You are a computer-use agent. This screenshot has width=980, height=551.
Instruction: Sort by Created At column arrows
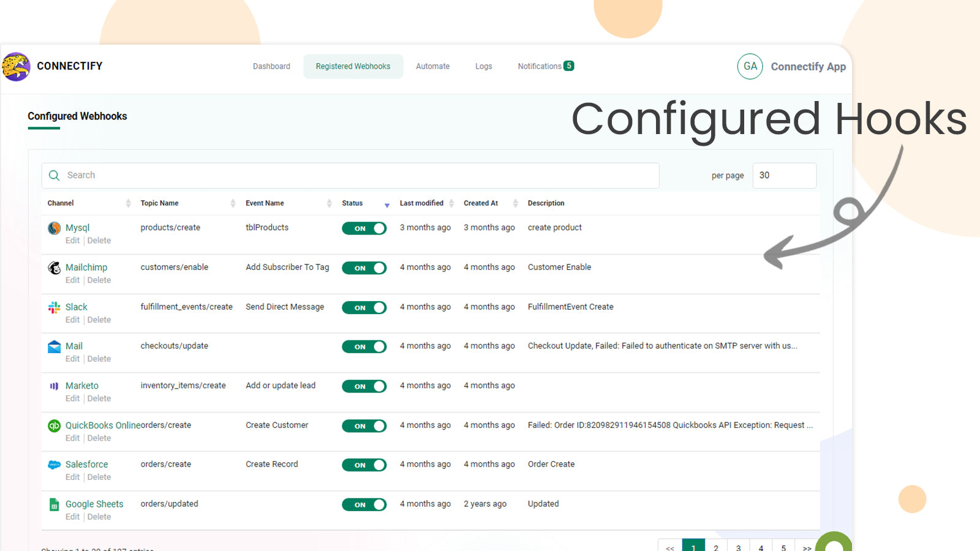[x=515, y=203]
